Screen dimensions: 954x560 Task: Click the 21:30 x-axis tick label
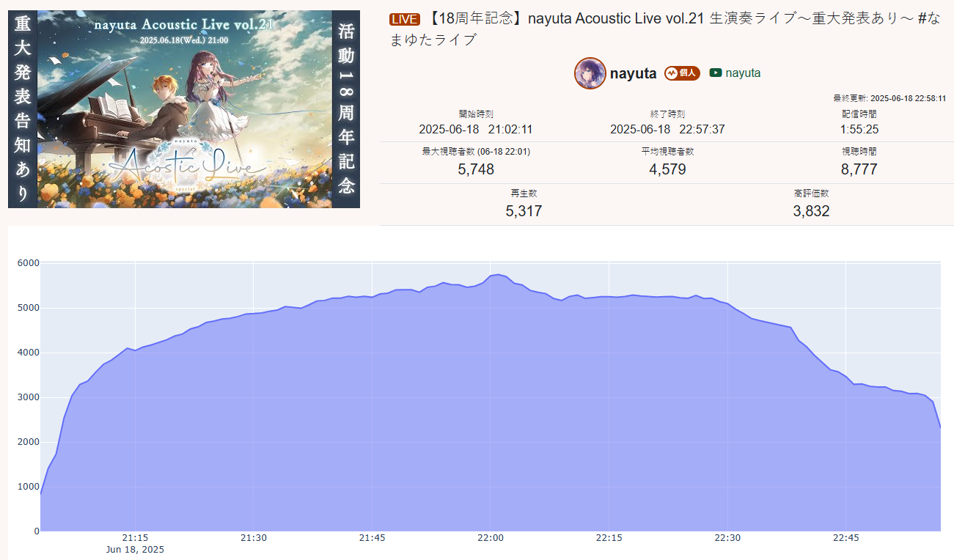[x=254, y=538]
